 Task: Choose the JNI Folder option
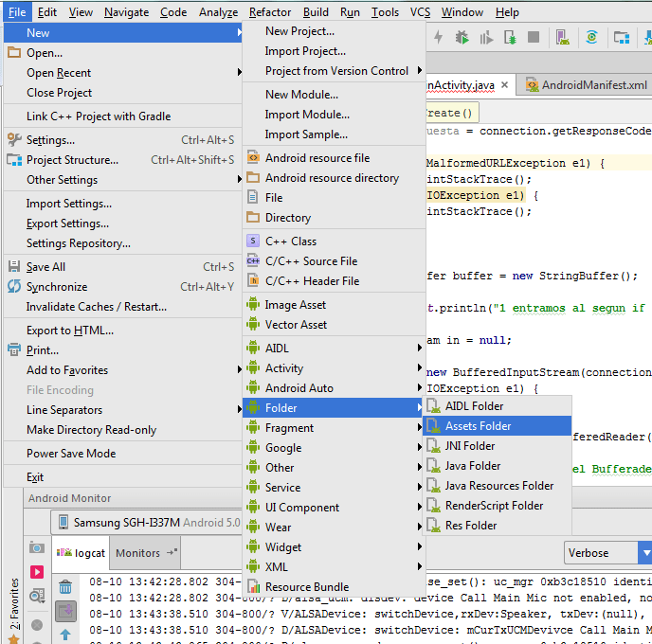point(497,445)
